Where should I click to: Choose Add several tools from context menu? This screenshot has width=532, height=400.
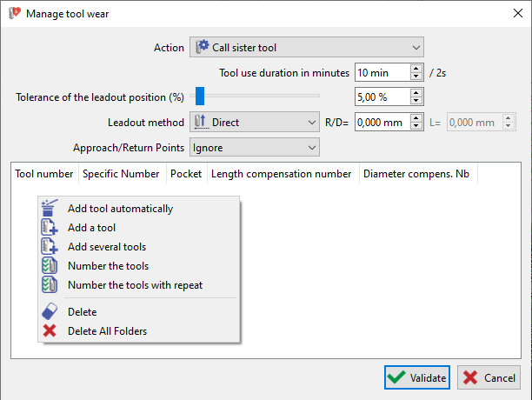coord(107,247)
